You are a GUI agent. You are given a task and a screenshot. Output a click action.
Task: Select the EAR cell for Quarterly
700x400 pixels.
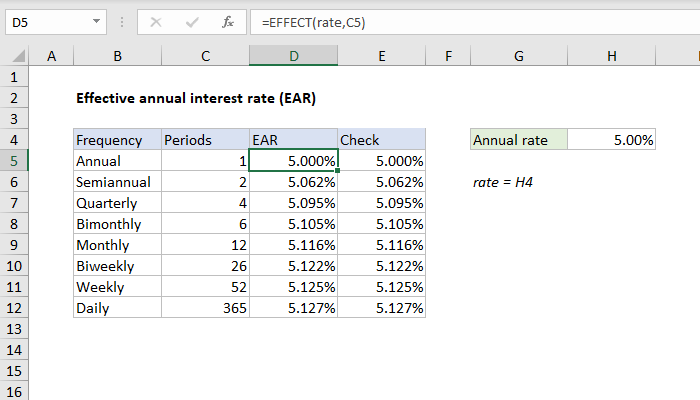293,203
